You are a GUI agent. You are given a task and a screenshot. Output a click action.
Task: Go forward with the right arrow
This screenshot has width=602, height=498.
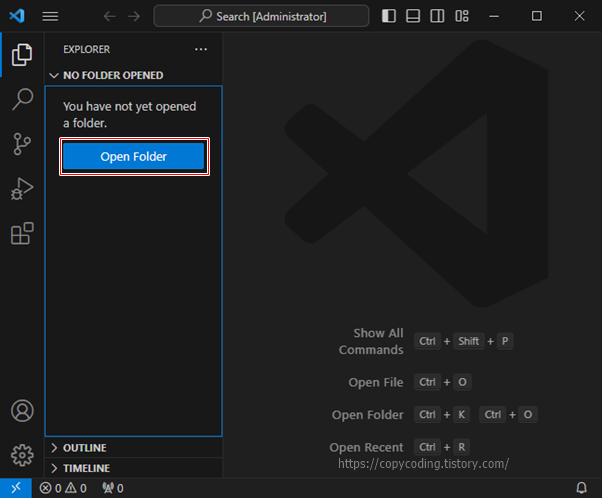pyautogui.click(x=134, y=17)
